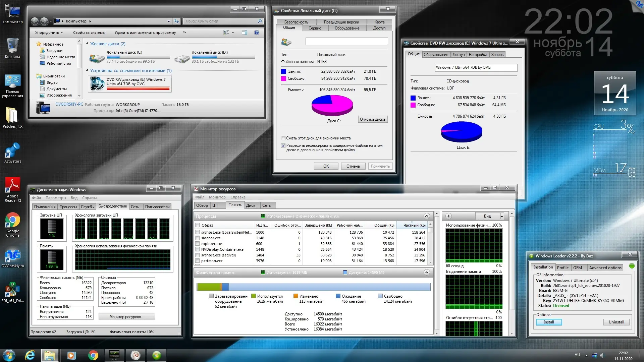Uncheck file content indexing in C: properties
This screenshot has width=644, height=362.
click(283, 145)
